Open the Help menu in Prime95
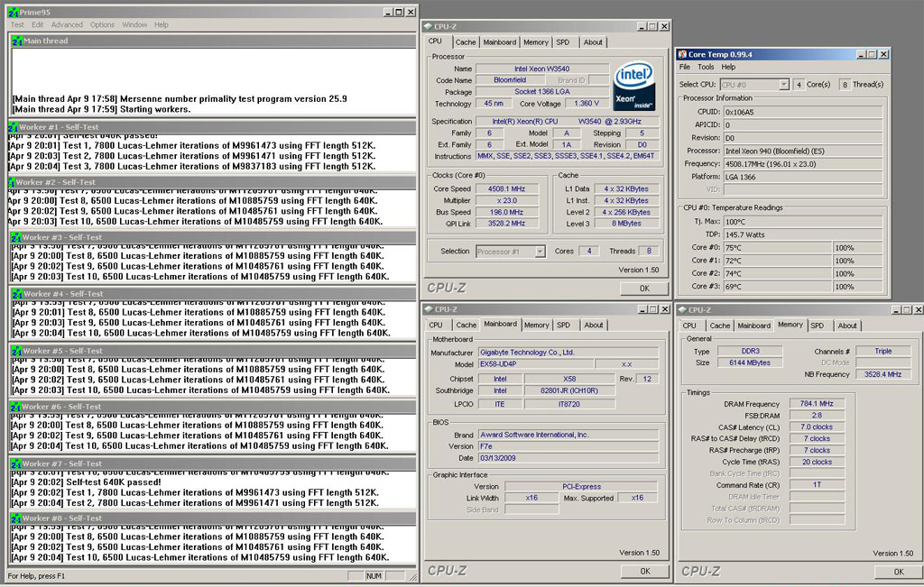Viewport: 924px width, 587px height. 162,24
